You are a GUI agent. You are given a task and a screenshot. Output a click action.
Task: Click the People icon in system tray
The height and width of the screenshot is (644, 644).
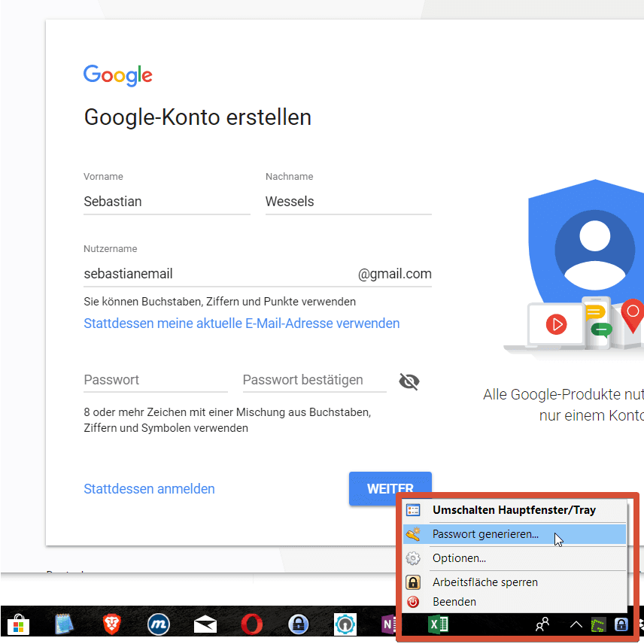(542, 624)
